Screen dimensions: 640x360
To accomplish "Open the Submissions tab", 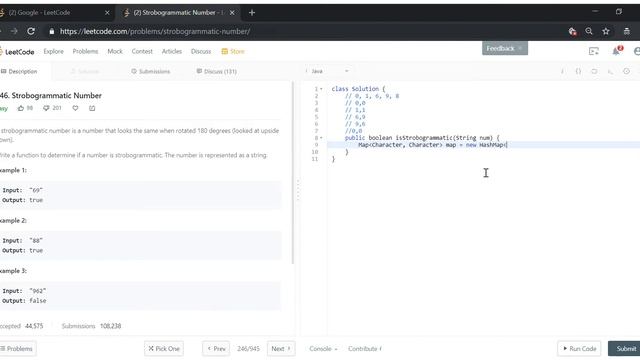I will pyautogui.click(x=151, y=71).
